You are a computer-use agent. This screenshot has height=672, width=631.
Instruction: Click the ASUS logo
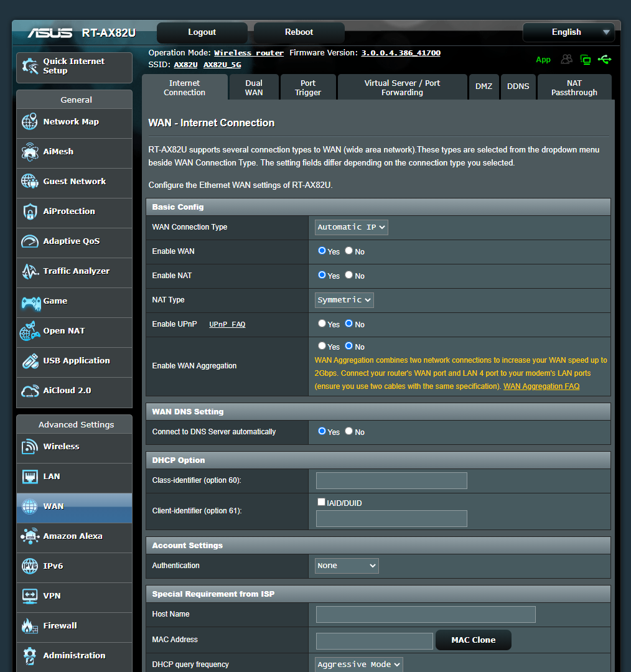click(x=50, y=33)
